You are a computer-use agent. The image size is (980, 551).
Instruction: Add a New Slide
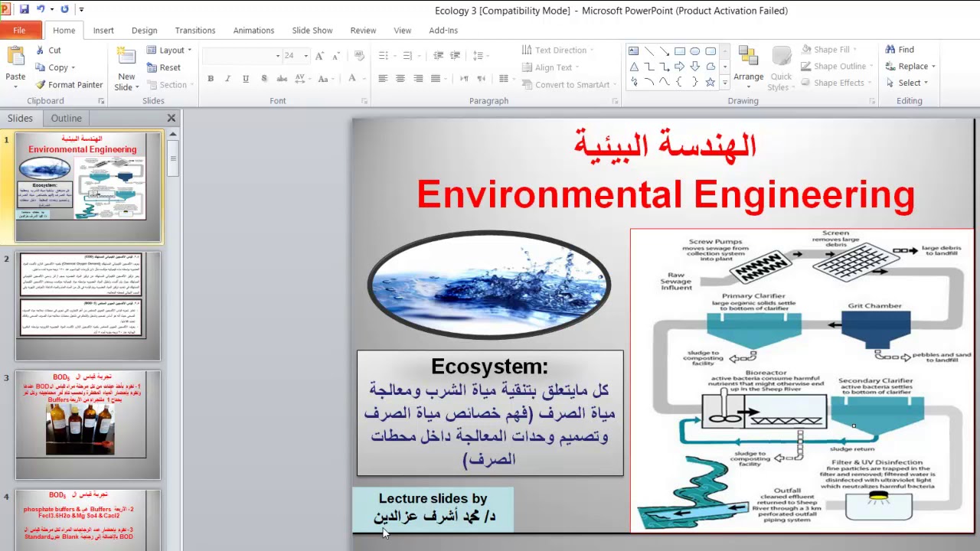126,69
